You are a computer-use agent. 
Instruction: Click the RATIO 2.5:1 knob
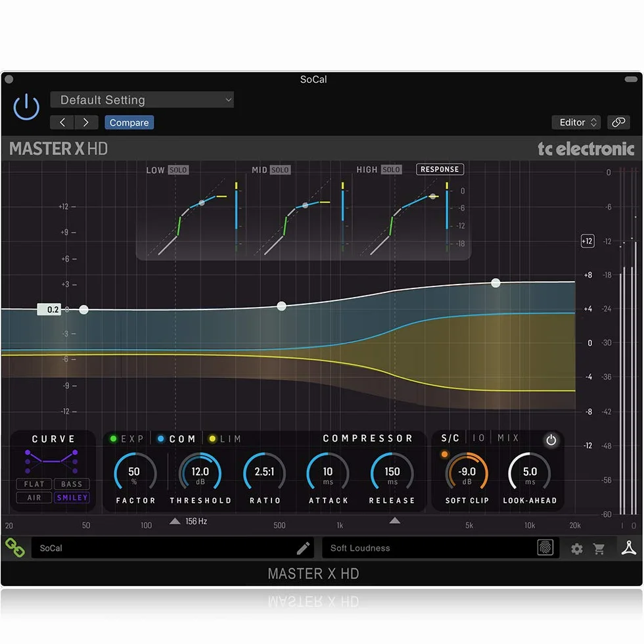(x=264, y=472)
